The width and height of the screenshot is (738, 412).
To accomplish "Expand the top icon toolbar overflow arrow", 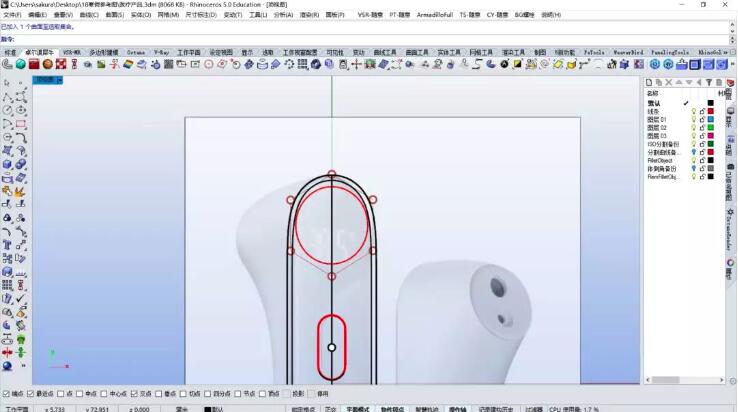I will click(733, 65).
